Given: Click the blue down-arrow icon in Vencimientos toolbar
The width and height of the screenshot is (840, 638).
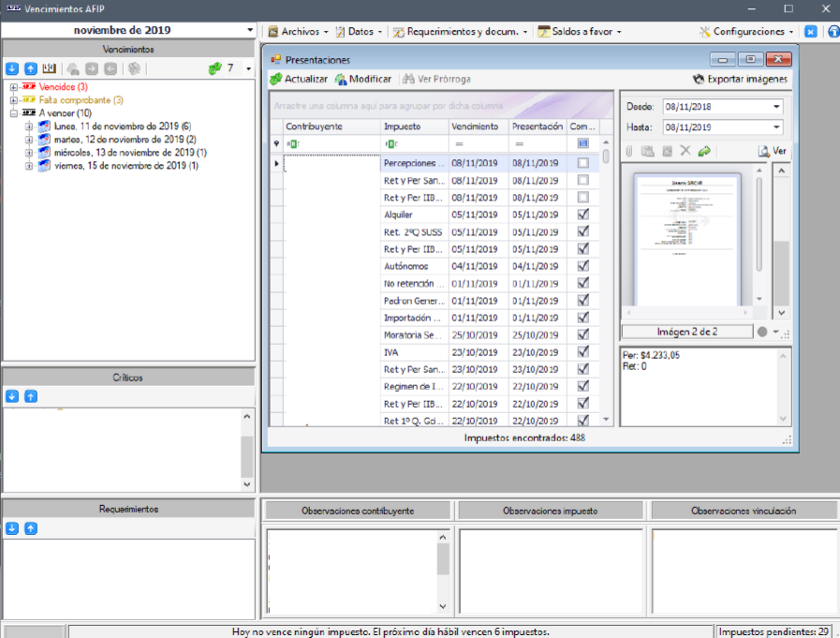Looking at the screenshot, I should point(11,68).
